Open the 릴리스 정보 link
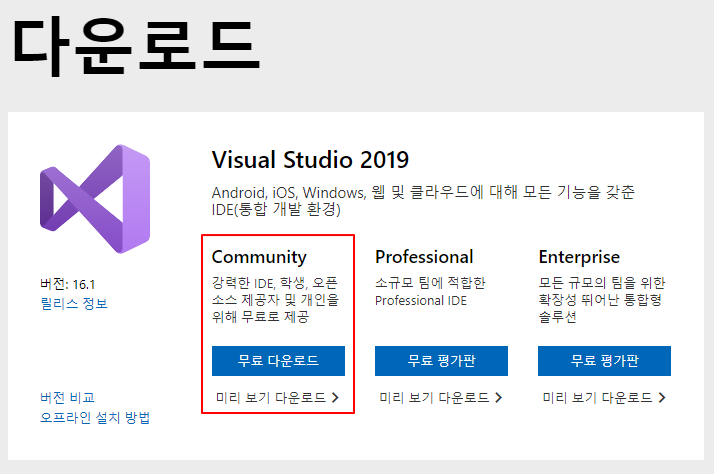 point(74,303)
